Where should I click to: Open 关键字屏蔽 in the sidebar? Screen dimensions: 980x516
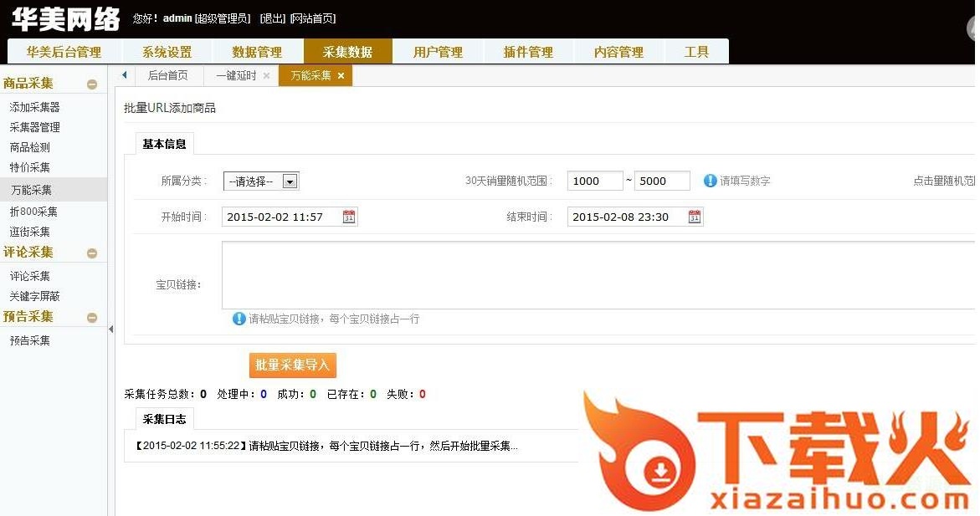(34, 296)
